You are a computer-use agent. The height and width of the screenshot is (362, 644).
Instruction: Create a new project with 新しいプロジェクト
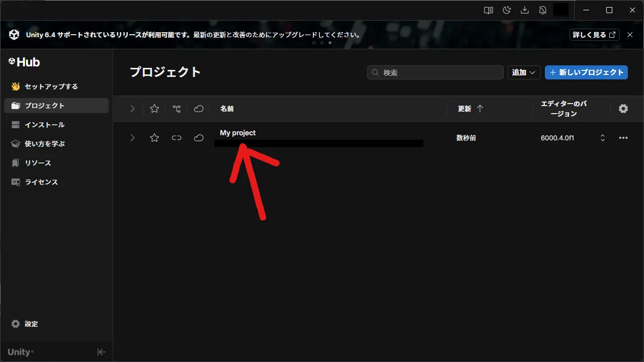[x=586, y=72]
